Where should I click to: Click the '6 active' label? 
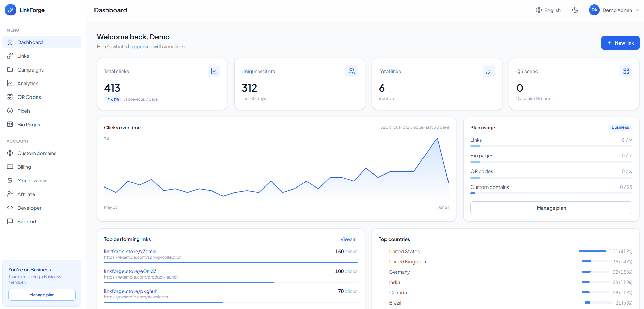(x=386, y=98)
